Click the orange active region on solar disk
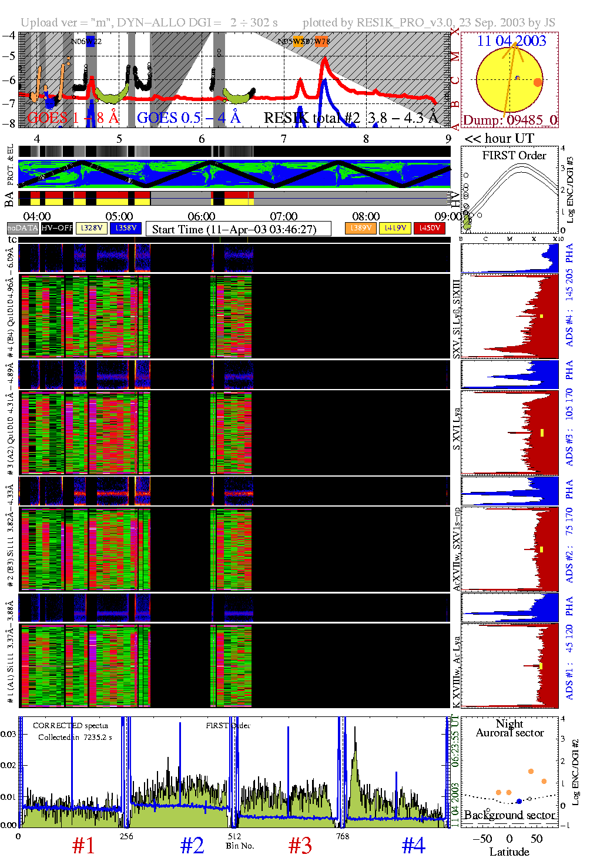 pos(538,82)
